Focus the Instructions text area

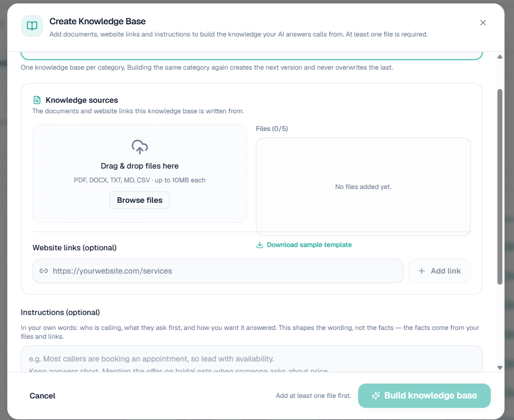click(251, 359)
